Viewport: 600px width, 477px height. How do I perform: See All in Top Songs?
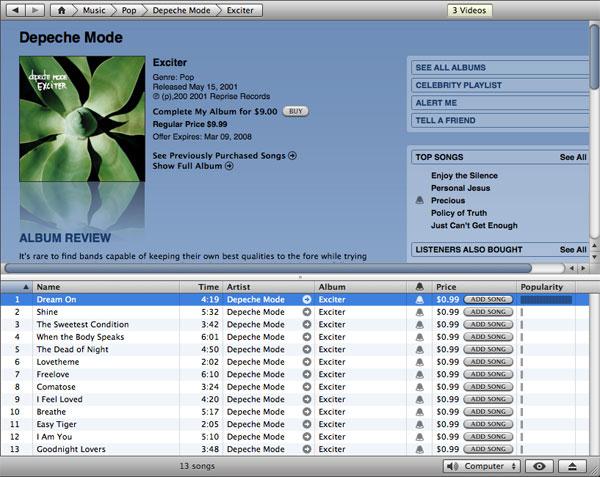coord(573,157)
